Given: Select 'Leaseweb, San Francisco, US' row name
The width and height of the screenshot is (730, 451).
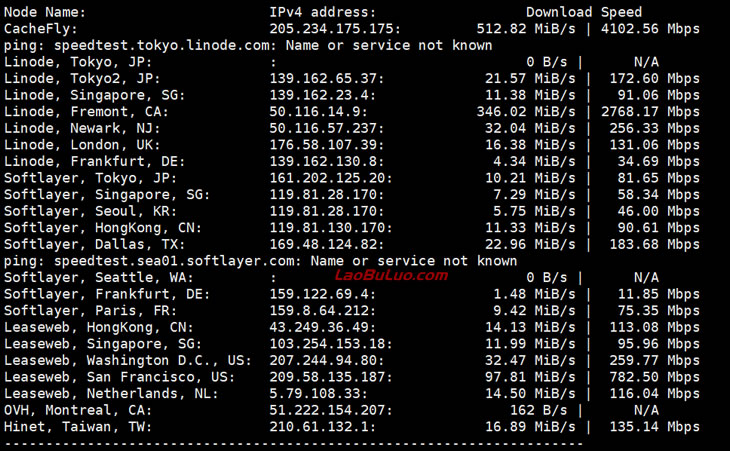Looking at the screenshot, I should point(120,377).
